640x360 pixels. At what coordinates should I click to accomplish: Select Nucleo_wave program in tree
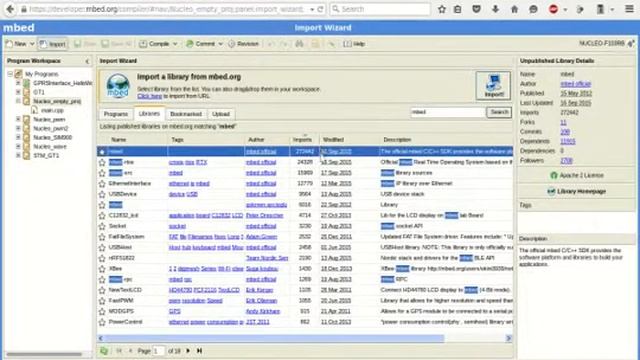(50, 147)
